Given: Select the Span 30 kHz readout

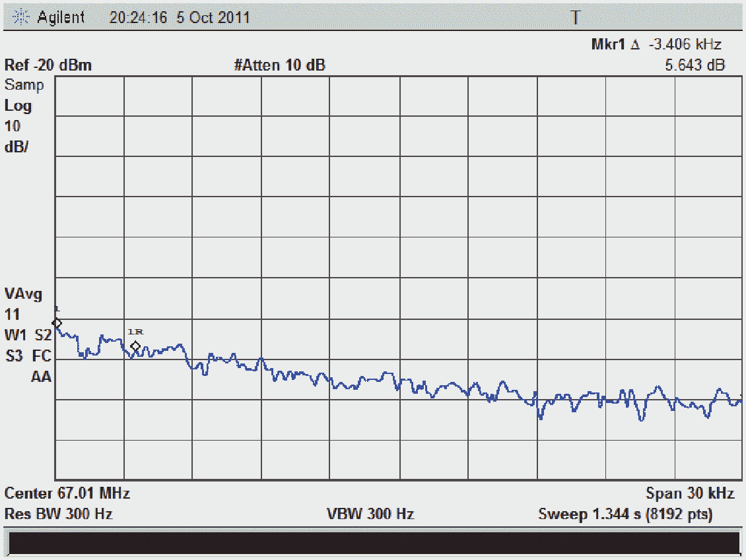Looking at the screenshot, I should tap(689, 493).
